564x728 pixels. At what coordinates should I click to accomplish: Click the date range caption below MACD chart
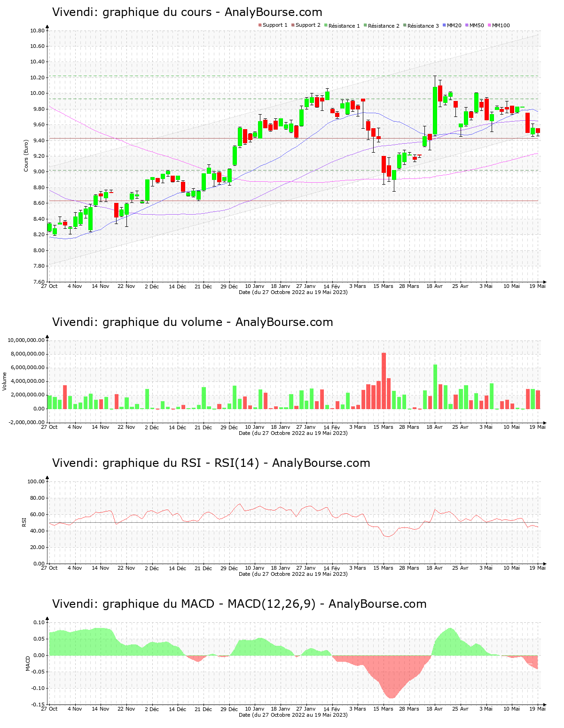tap(293, 715)
